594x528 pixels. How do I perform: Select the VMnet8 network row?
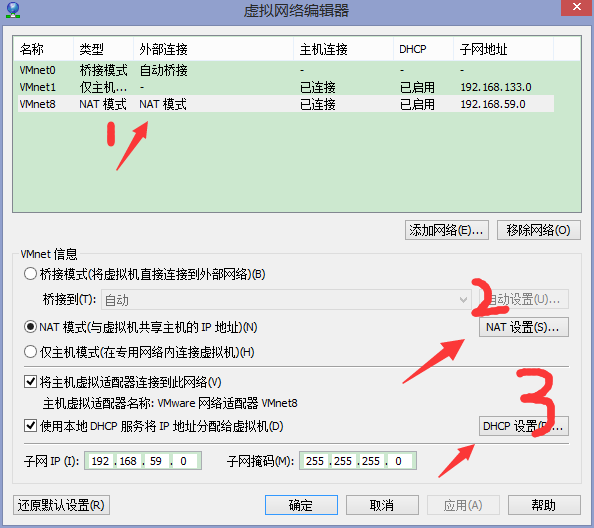[x=286, y=104]
